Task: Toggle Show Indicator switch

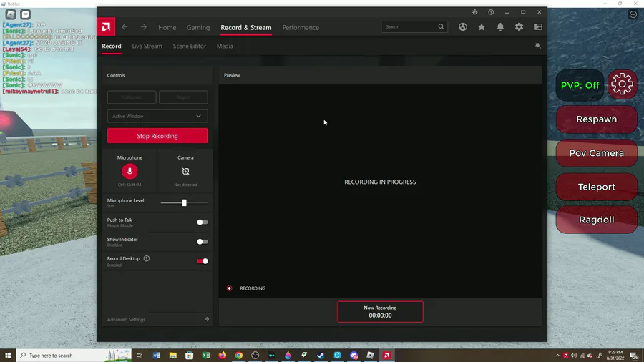Action: (x=202, y=242)
